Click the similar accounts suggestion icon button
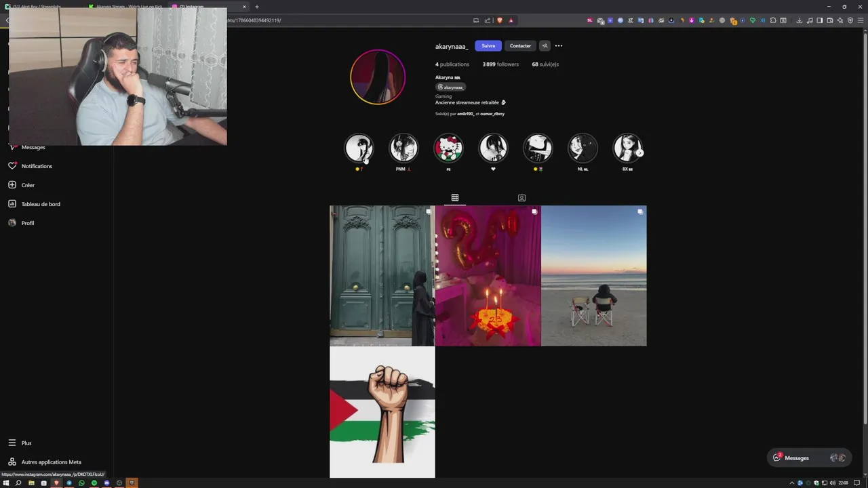 (x=545, y=46)
